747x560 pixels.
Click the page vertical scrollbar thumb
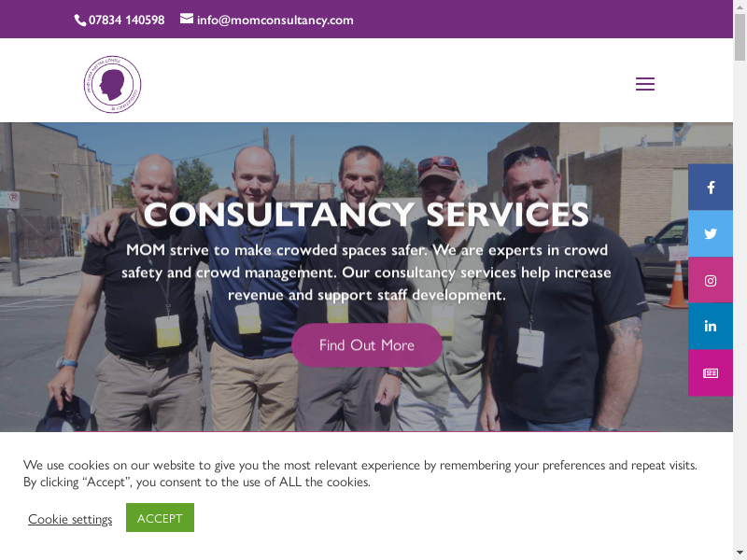(x=740, y=37)
